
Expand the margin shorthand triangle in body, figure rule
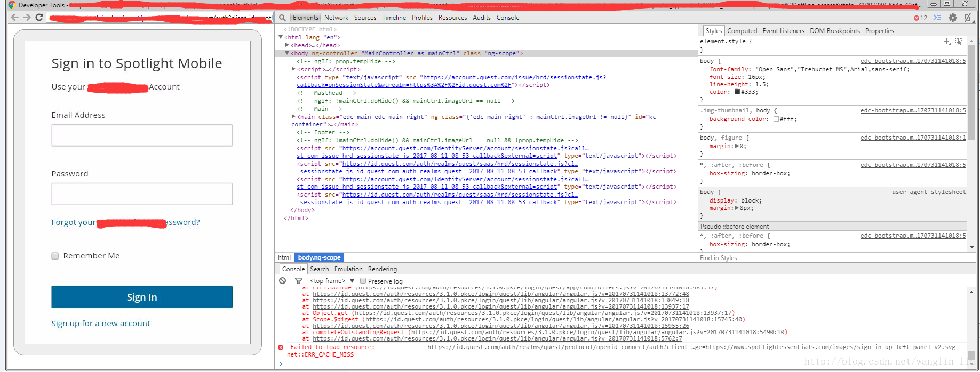click(x=737, y=146)
